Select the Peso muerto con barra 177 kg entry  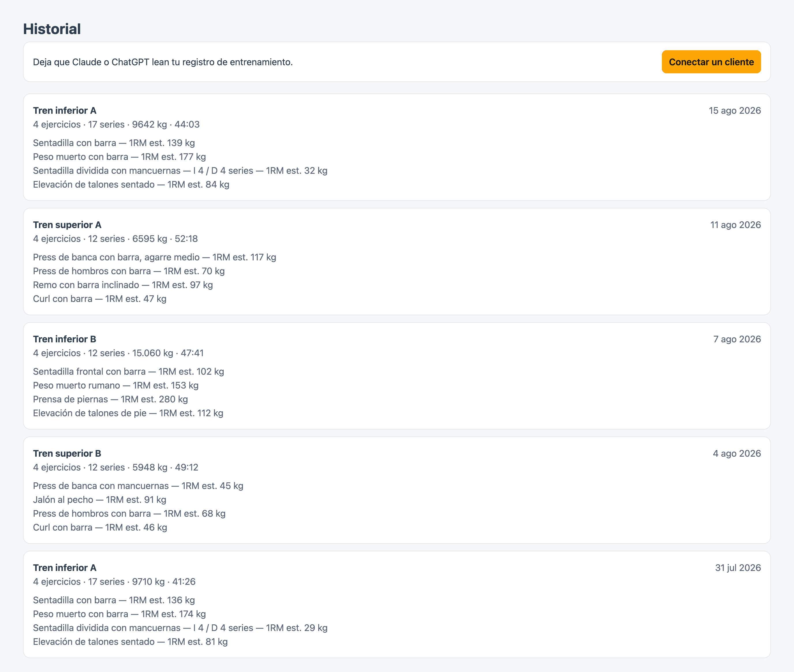click(119, 156)
